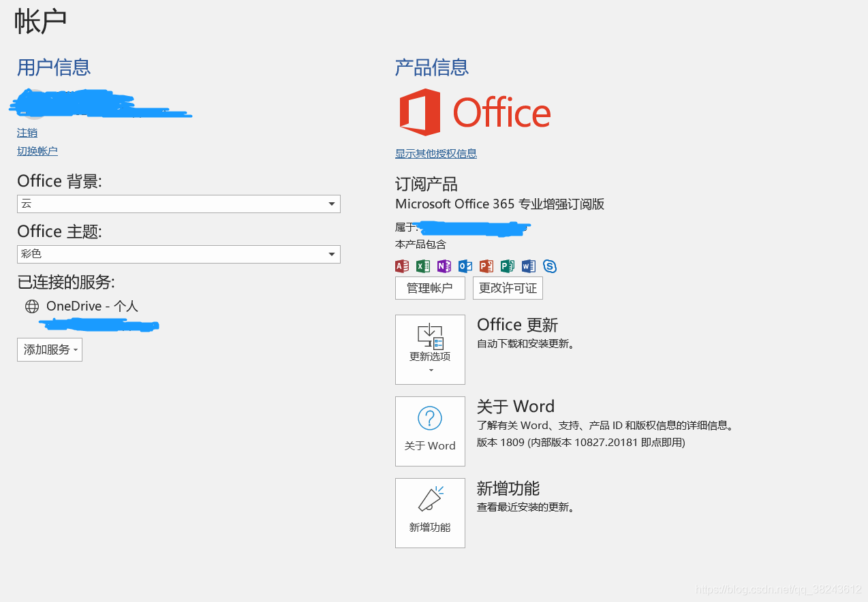The image size is (868, 602).
Task: Click the 本产品包含 label
Action: (420, 244)
